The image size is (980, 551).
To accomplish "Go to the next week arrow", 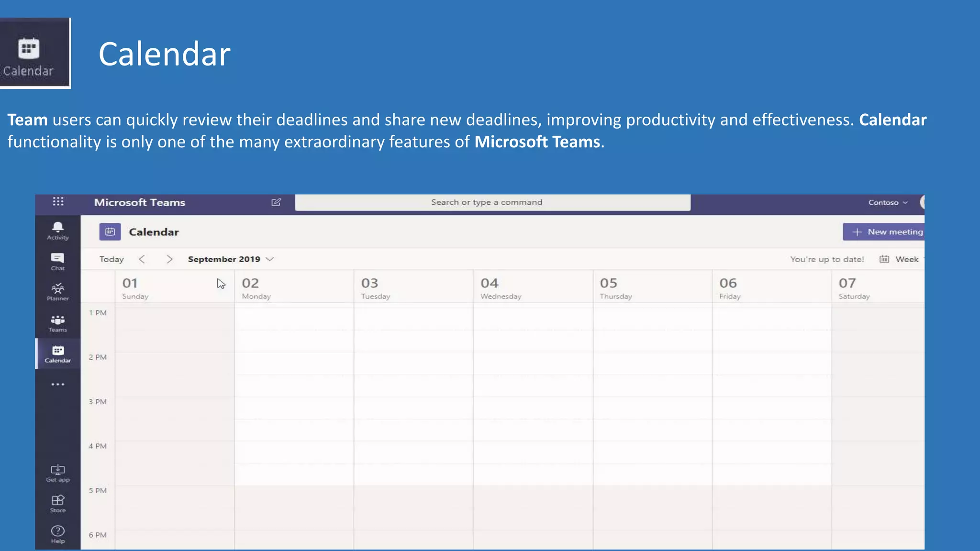I will tap(169, 259).
